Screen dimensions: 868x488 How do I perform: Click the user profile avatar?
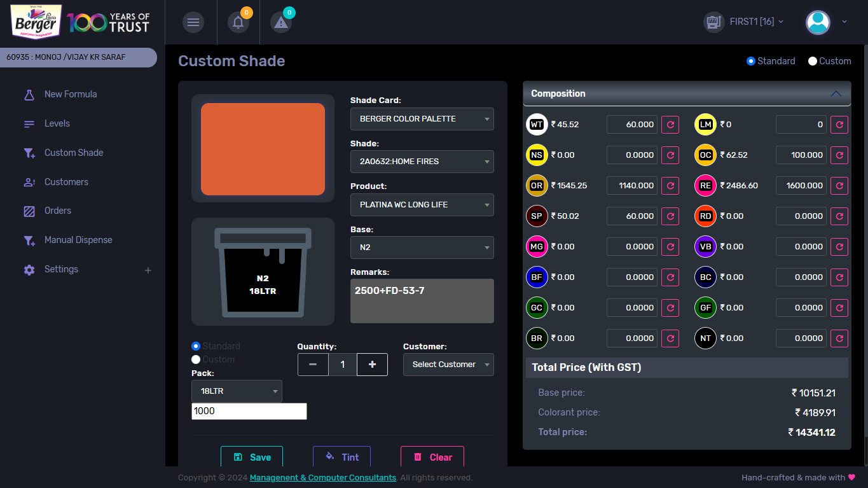[818, 22]
